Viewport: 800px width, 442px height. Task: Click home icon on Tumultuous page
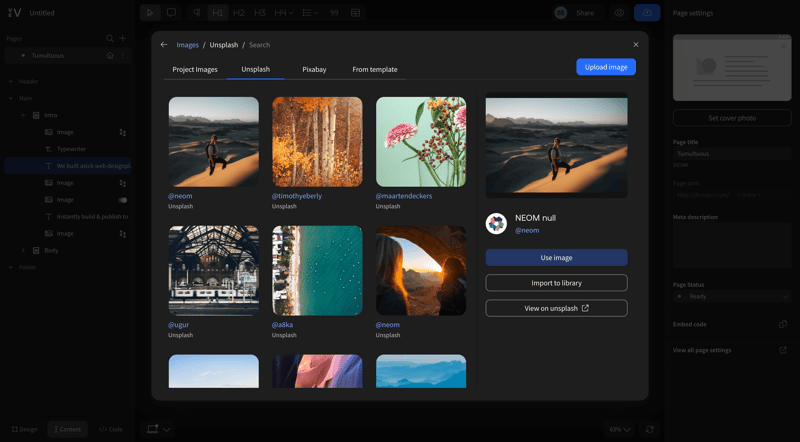[x=110, y=55]
